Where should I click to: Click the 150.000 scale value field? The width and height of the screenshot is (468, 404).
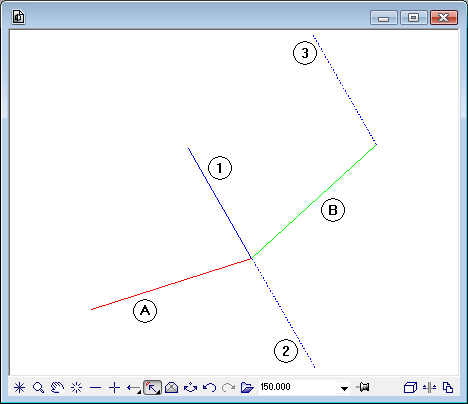pos(298,387)
